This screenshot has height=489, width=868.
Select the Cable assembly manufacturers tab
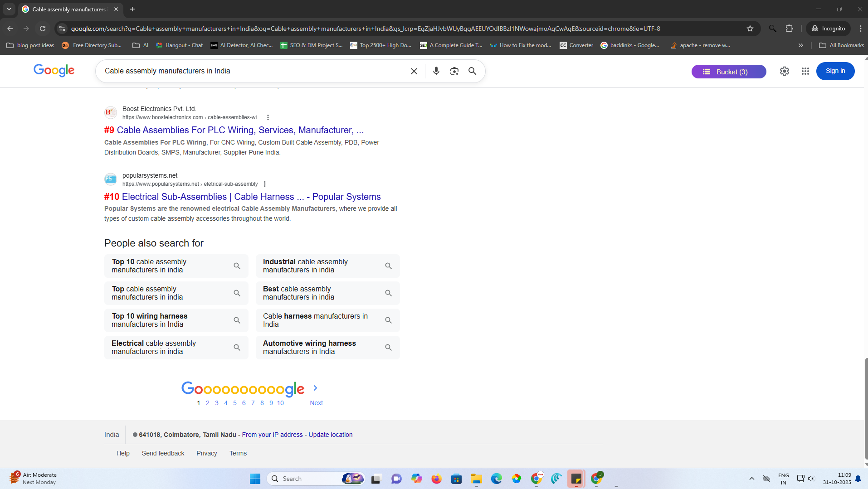click(69, 9)
